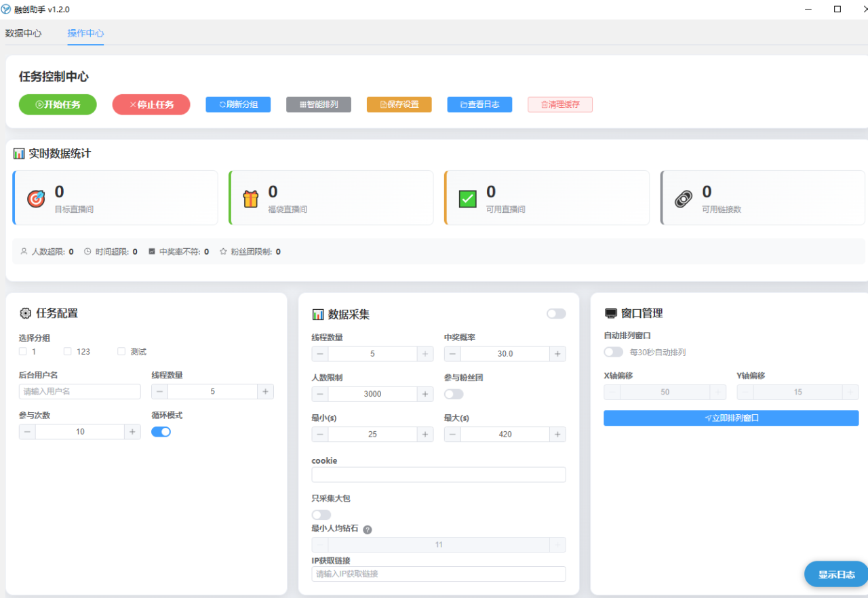868x598 pixels.
Task: Check the 测试 group checkbox
Action: point(121,351)
